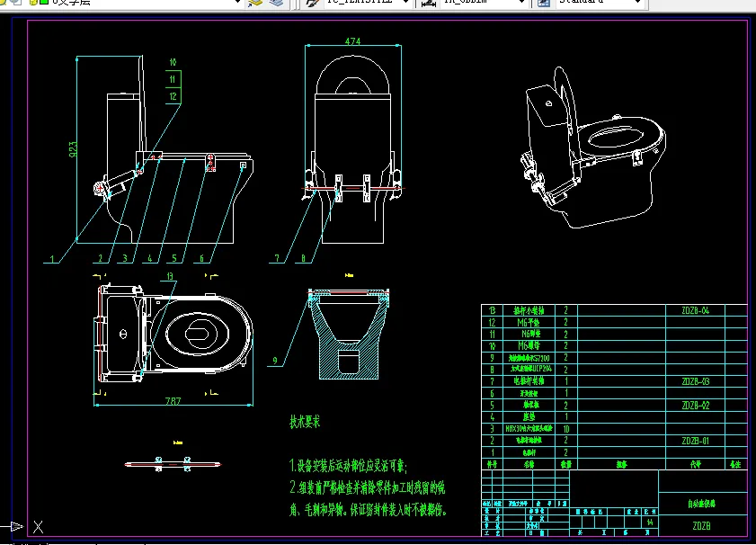Select the ZDZB drawing number in title block
756x545 pixels.
tap(702, 526)
